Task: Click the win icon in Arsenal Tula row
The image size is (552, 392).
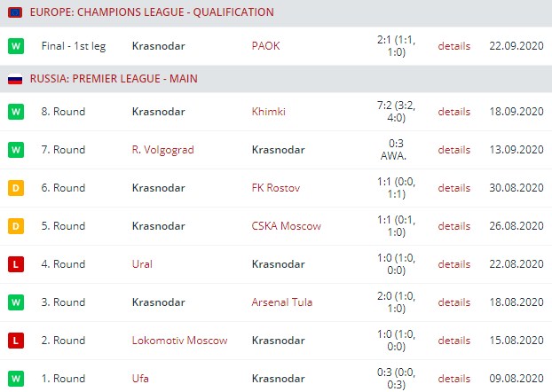Action: (15, 302)
